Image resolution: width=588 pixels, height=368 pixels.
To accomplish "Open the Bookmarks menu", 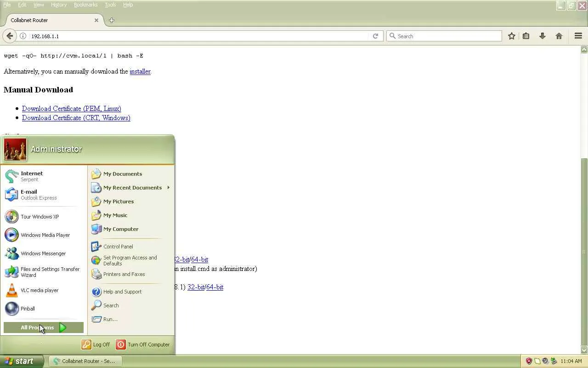I will click(86, 5).
